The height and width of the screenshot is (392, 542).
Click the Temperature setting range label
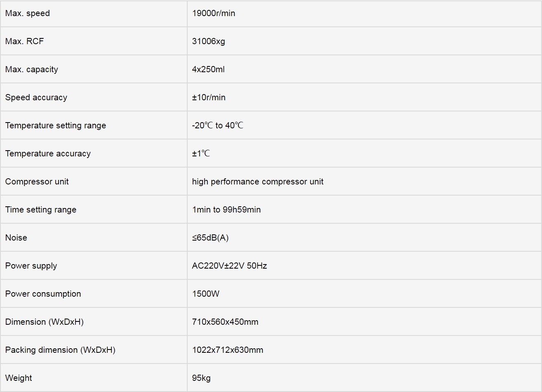coord(56,125)
